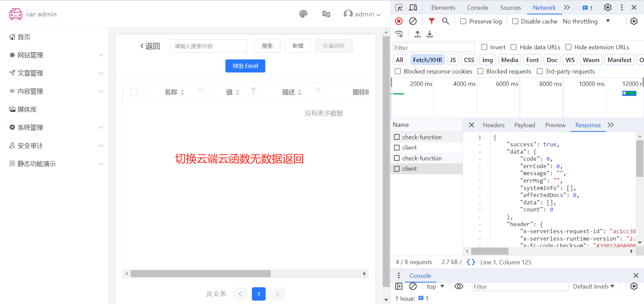
Task: Check the Disable cache option
Action: 515,21
